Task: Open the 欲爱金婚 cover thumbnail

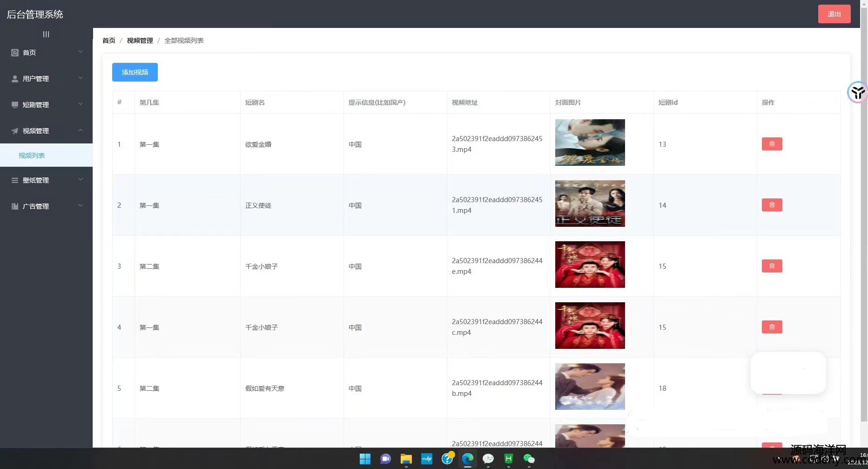Action: (590, 143)
